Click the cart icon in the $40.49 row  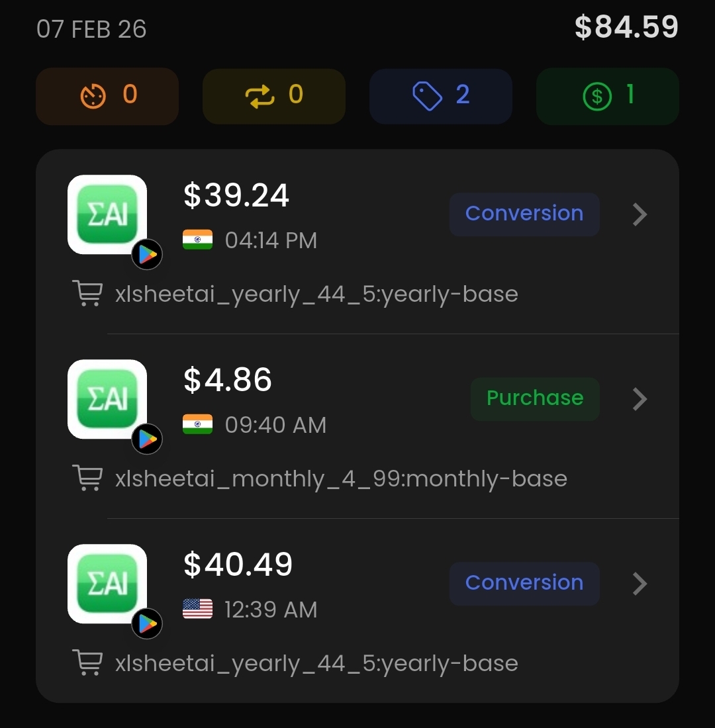[x=87, y=663]
